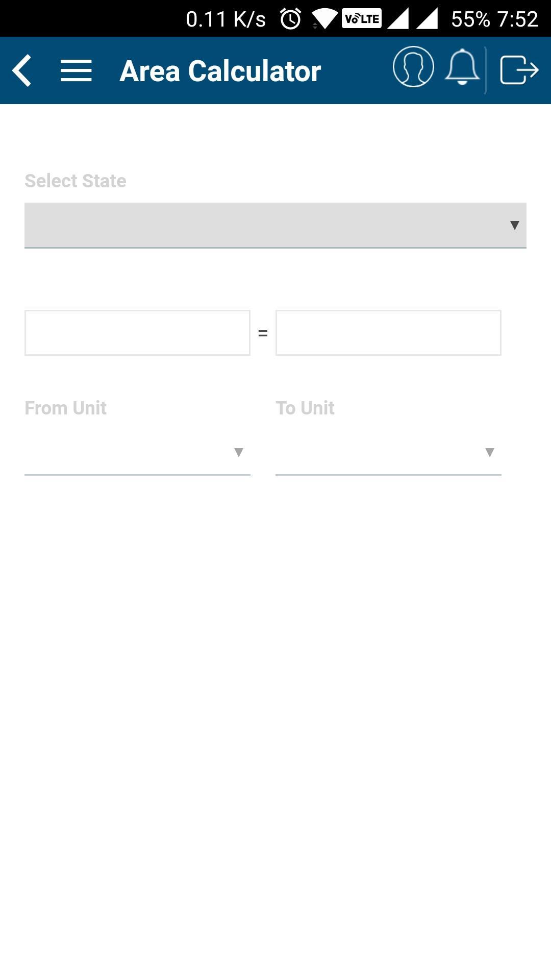Tap the From Unit label
Image resolution: width=551 pixels, height=980 pixels.
(x=66, y=408)
